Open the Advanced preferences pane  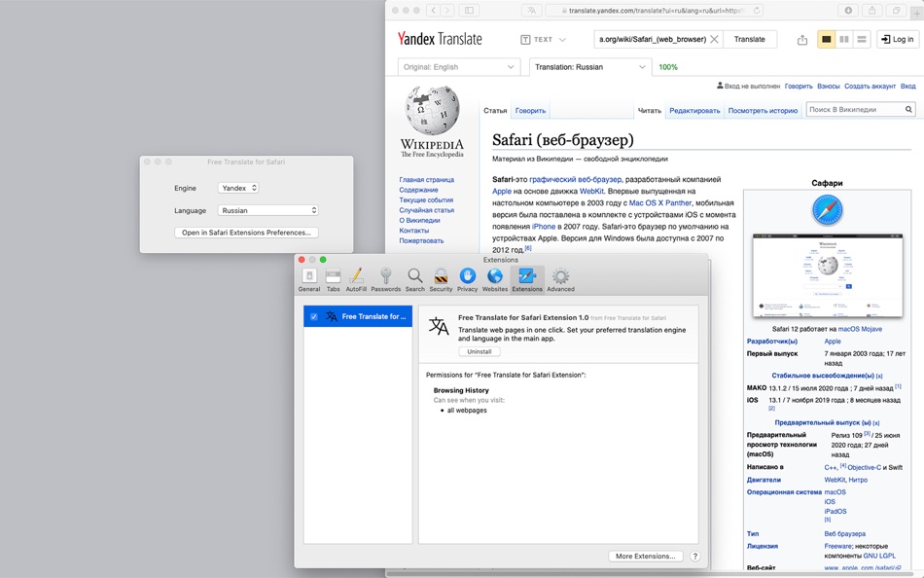coord(560,279)
